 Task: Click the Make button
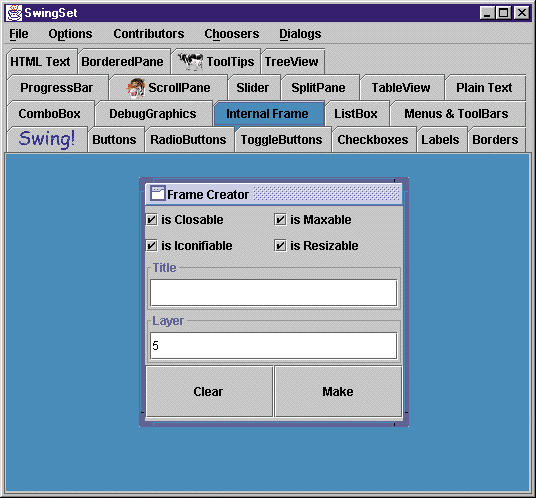point(338,391)
